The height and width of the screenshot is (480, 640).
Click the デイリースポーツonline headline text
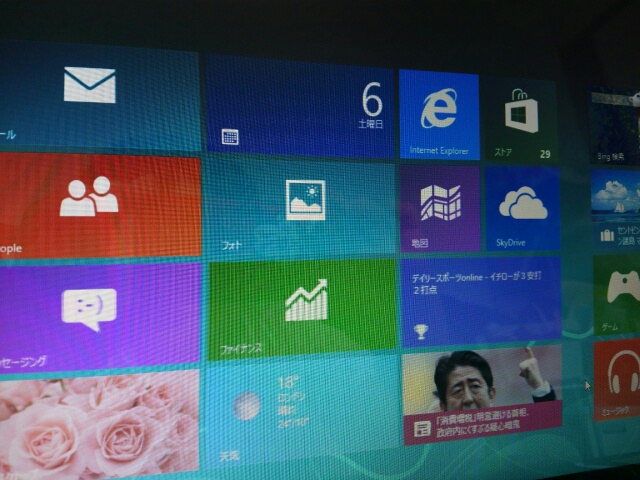tap(476, 283)
